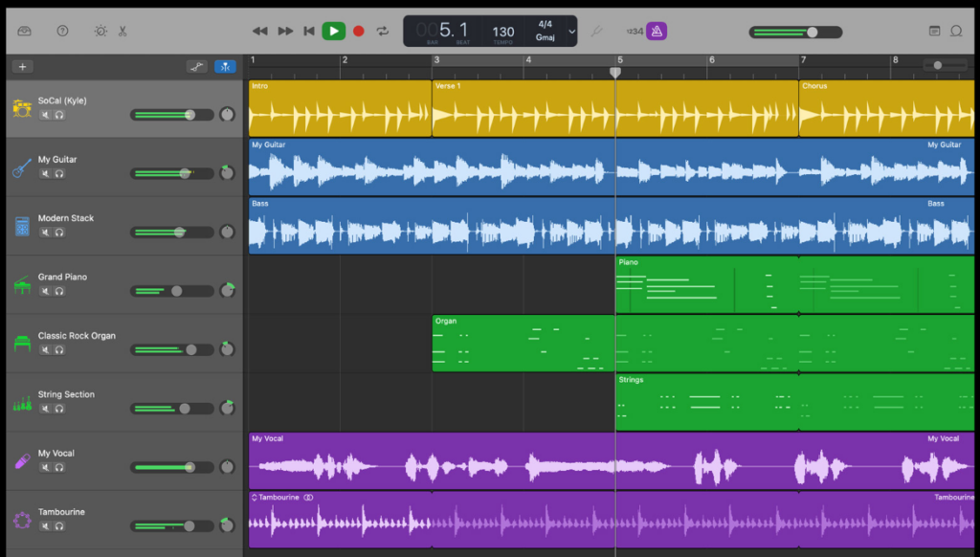Open the Gmaj key signature dropdown
980x557 pixels.
point(546,37)
